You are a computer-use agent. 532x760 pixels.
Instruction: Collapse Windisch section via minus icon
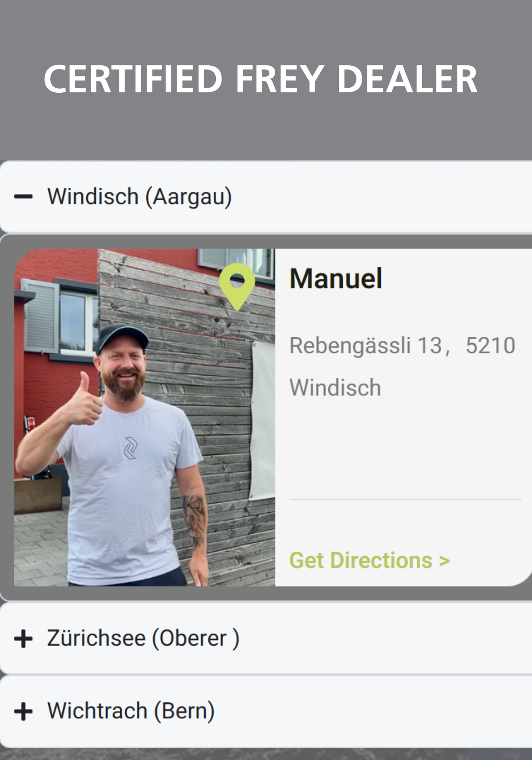pyautogui.click(x=23, y=197)
